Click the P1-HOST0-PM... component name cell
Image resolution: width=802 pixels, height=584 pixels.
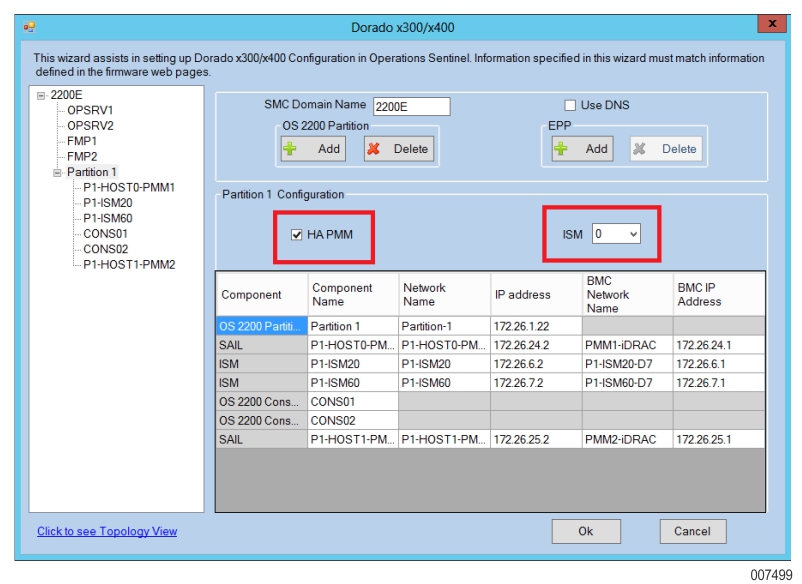[353, 345]
